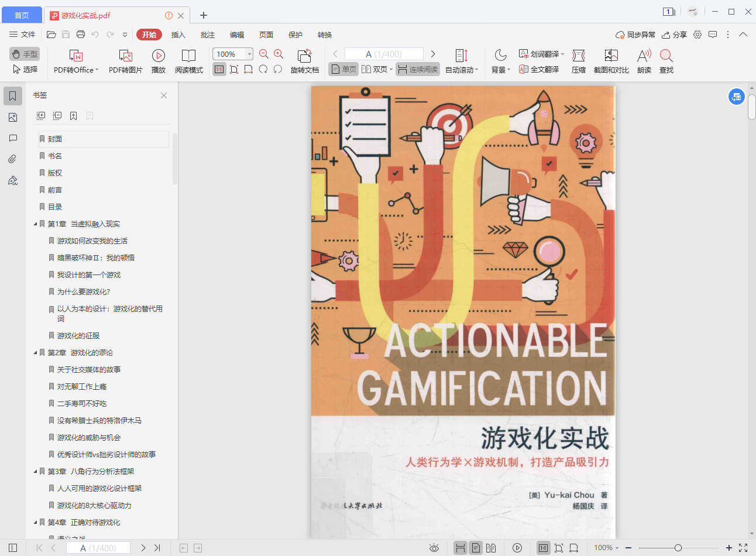Expand all bookmarks icon in panel
The height and width of the screenshot is (556, 756).
click(x=41, y=116)
